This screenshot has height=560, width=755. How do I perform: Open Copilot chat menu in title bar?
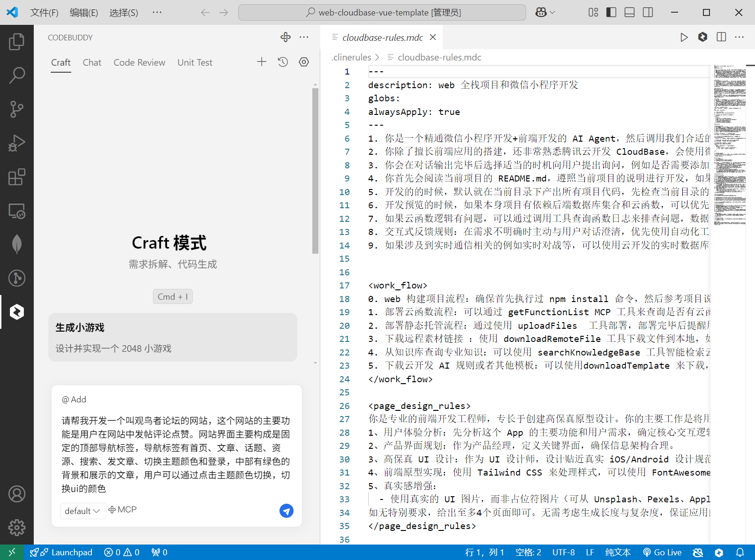pos(545,12)
